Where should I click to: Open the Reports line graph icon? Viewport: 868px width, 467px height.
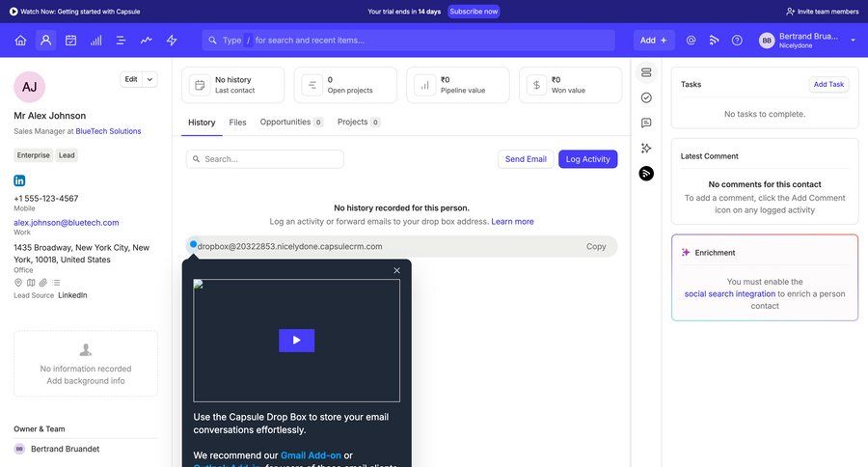click(x=147, y=41)
